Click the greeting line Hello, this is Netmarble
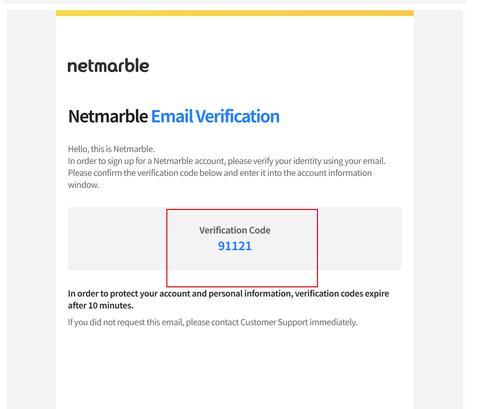Screen dimensions: 500x409 111,149
